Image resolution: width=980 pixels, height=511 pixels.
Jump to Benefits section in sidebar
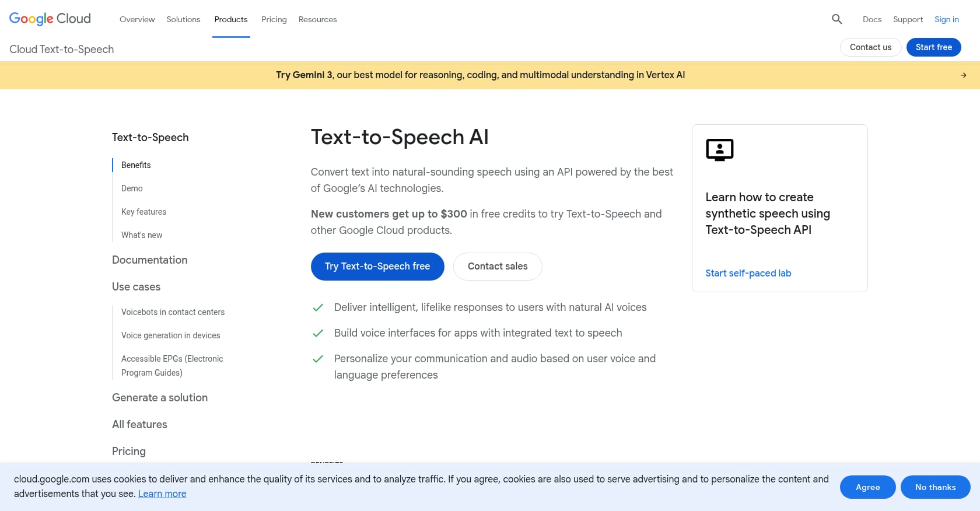click(136, 165)
